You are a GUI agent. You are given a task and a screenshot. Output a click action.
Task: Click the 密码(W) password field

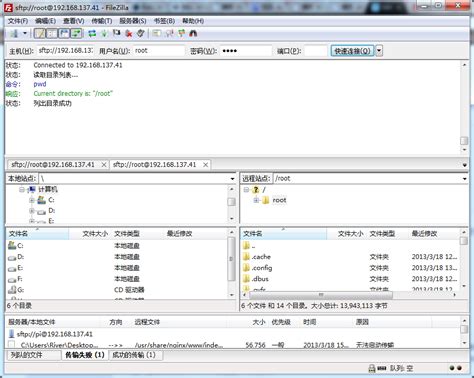pos(246,51)
